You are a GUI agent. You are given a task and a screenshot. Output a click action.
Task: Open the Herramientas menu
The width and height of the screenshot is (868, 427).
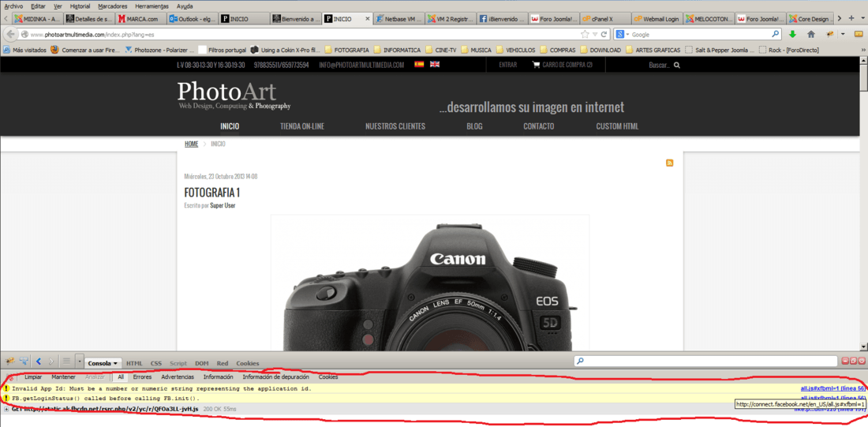(x=152, y=6)
